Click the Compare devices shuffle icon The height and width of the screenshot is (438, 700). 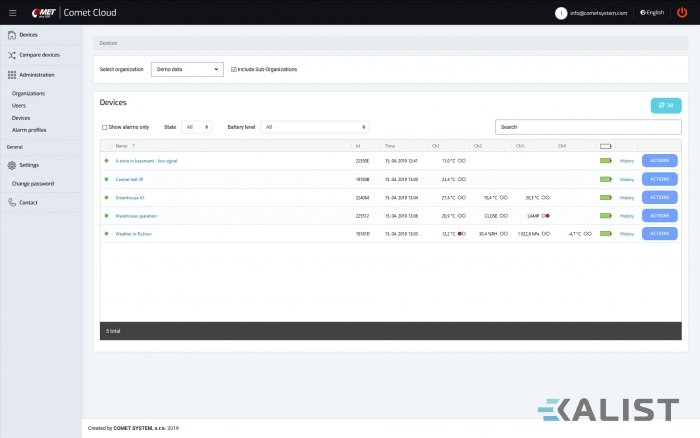coord(11,55)
